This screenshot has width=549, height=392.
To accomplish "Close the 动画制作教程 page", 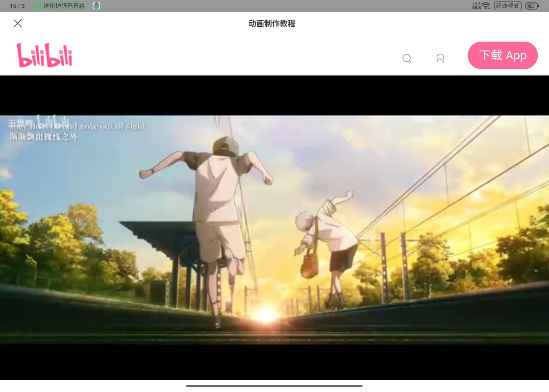I will (18, 24).
